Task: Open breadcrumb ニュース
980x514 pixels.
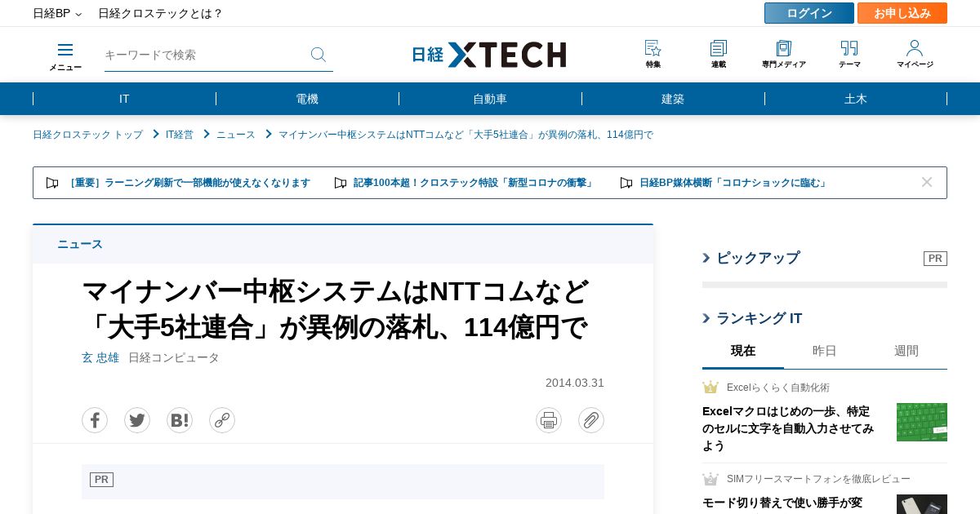Action: click(236, 135)
